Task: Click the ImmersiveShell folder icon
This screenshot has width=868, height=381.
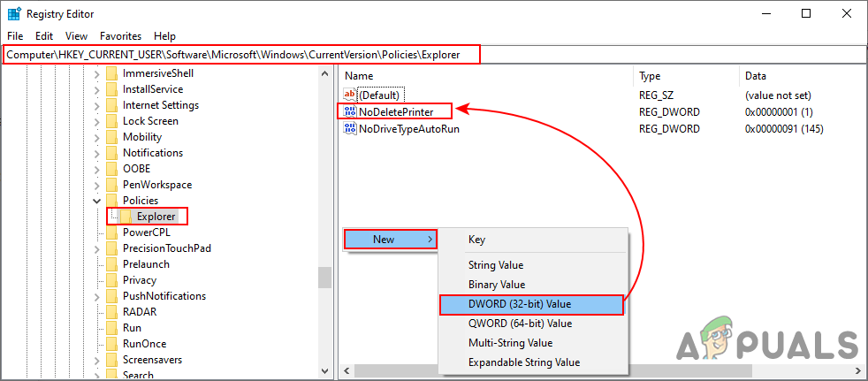Action: pos(112,73)
